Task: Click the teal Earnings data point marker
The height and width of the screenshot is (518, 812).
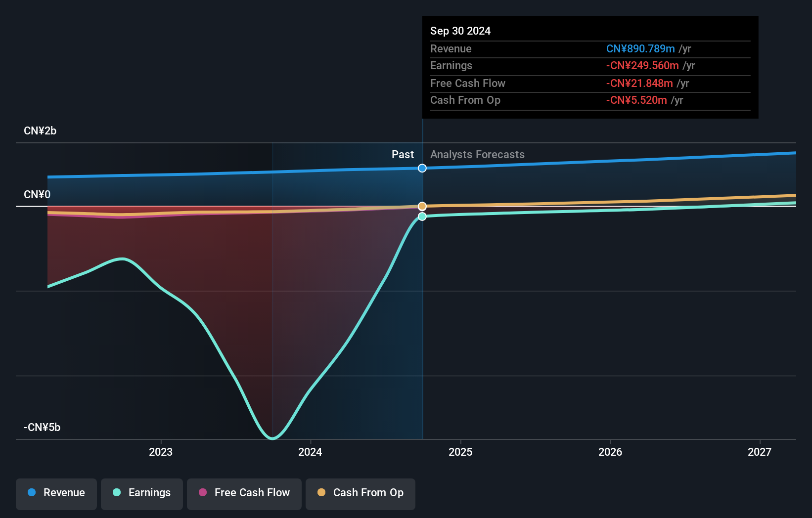Action: (422, 216)
